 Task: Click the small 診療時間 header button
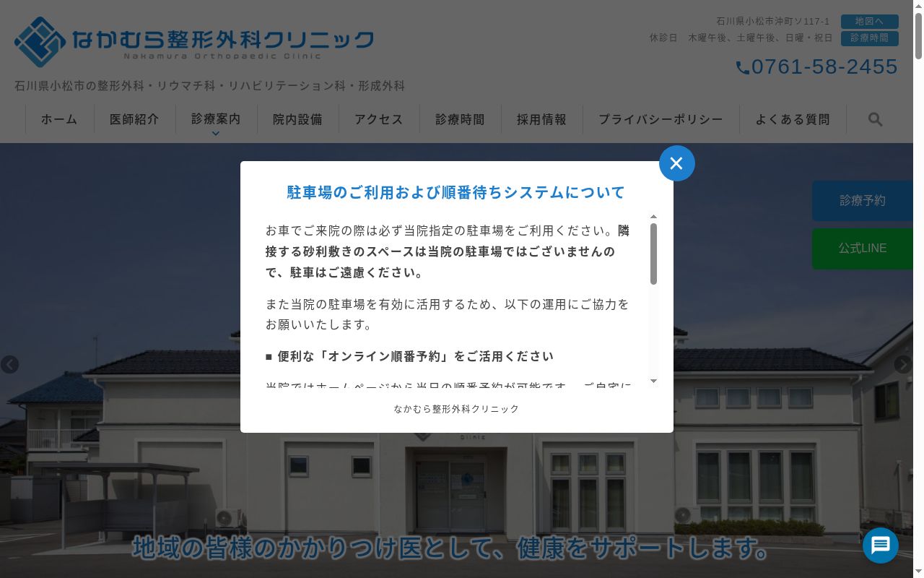[870, 38]
